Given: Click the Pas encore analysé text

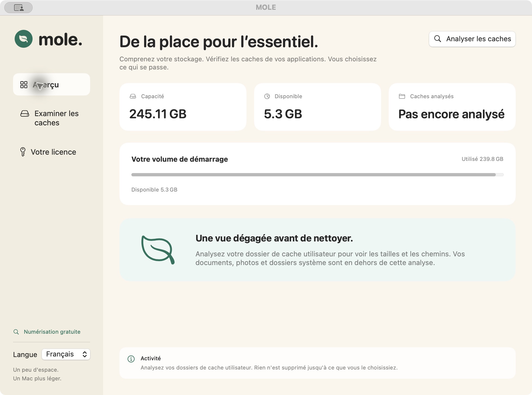Looking at the screenshot, I should (x=451, y=114).
